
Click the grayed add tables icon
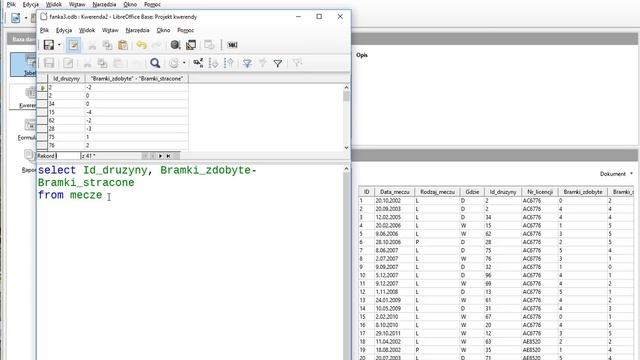(209, 45)
